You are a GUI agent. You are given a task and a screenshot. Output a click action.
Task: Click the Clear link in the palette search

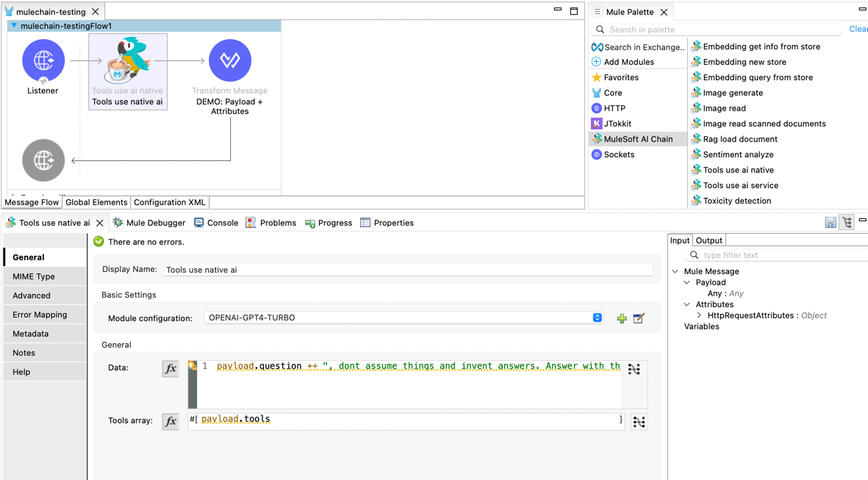pyautogui.click(x=858, y=29)
